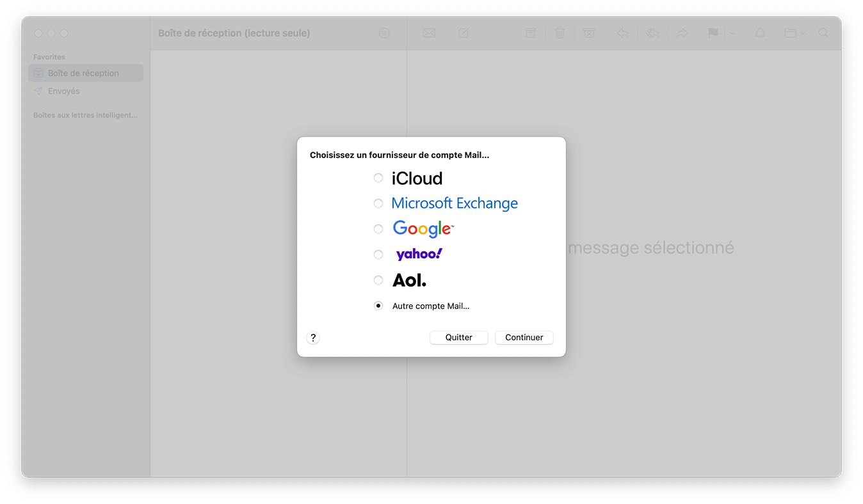863x504 pixels.
Task: Open Boîte de réception in sidebar
Action: point(86,73)
